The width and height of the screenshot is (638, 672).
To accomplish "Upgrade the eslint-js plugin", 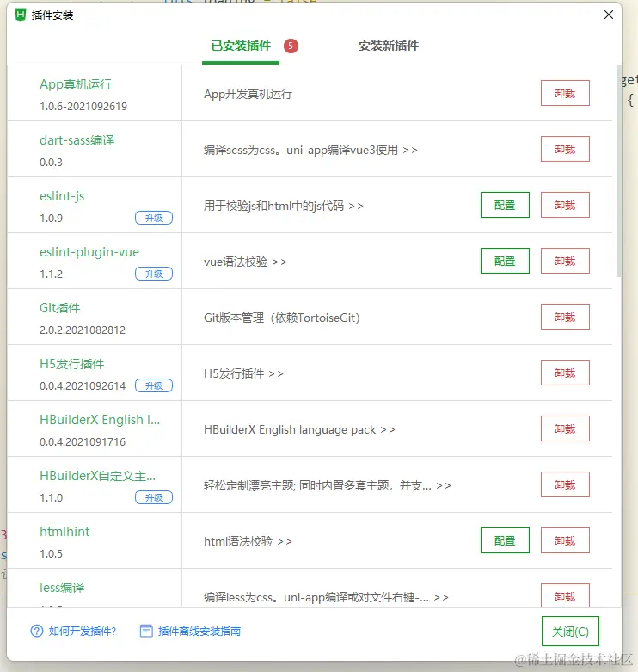I will (154, 218).
